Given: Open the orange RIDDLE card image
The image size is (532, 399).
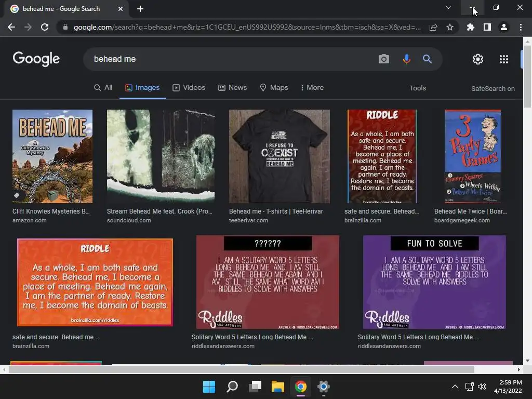Looking at the screenshot, I should pyautogui.click(x=95, y=282).
